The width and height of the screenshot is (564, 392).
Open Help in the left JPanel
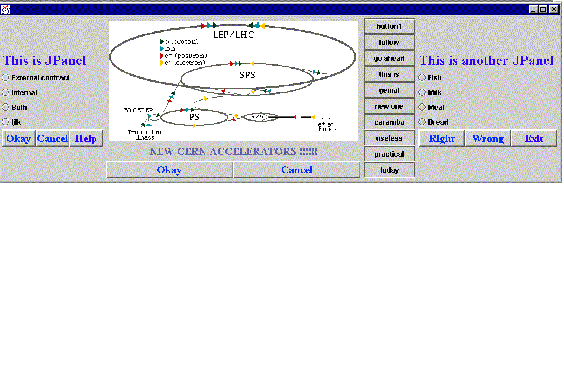[x=86, y=138]
